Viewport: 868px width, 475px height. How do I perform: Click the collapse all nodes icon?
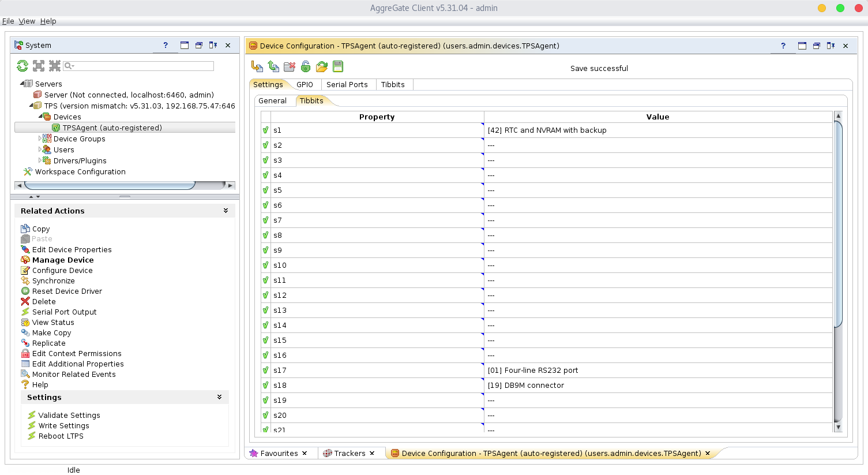55,66
